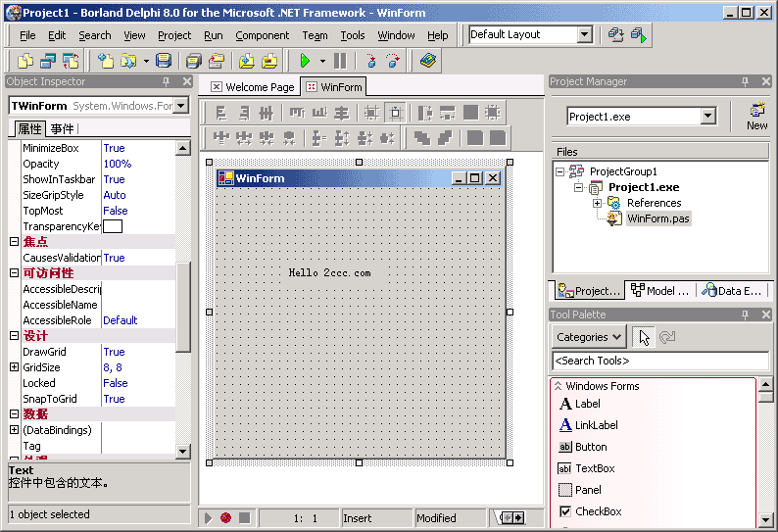Click the CausesValidation True value

coord(114,258)
